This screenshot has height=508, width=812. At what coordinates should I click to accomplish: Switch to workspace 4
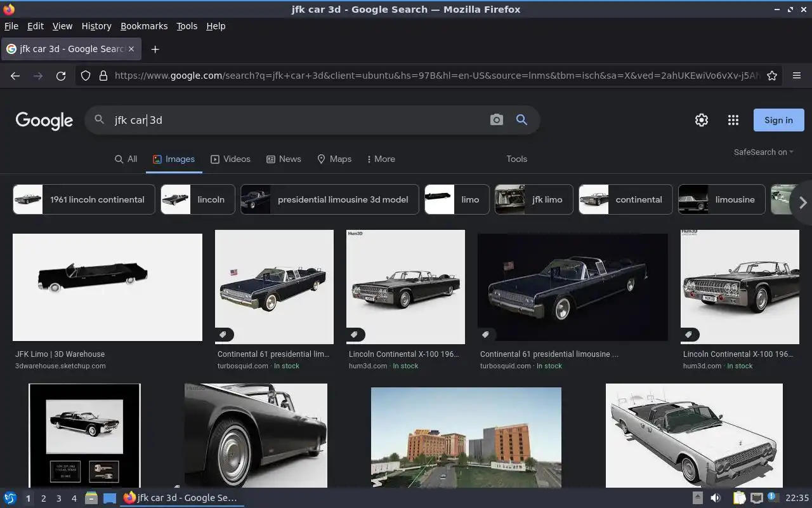74,498
